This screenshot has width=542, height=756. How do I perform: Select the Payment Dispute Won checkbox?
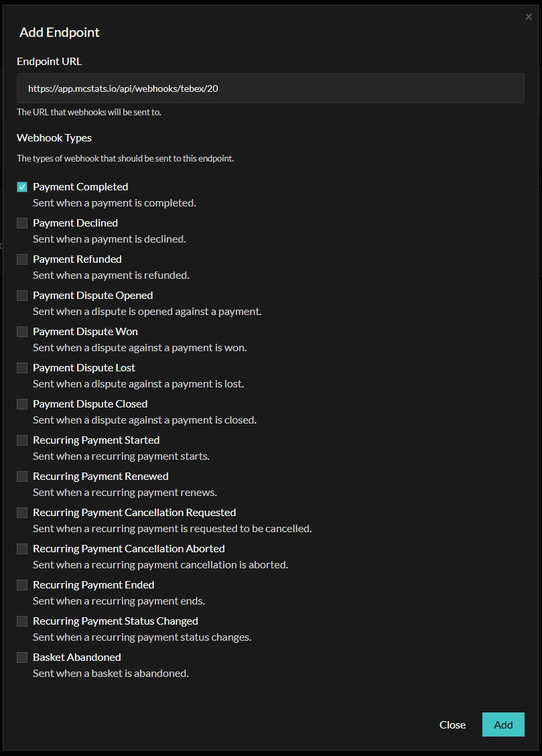(22, 332)
